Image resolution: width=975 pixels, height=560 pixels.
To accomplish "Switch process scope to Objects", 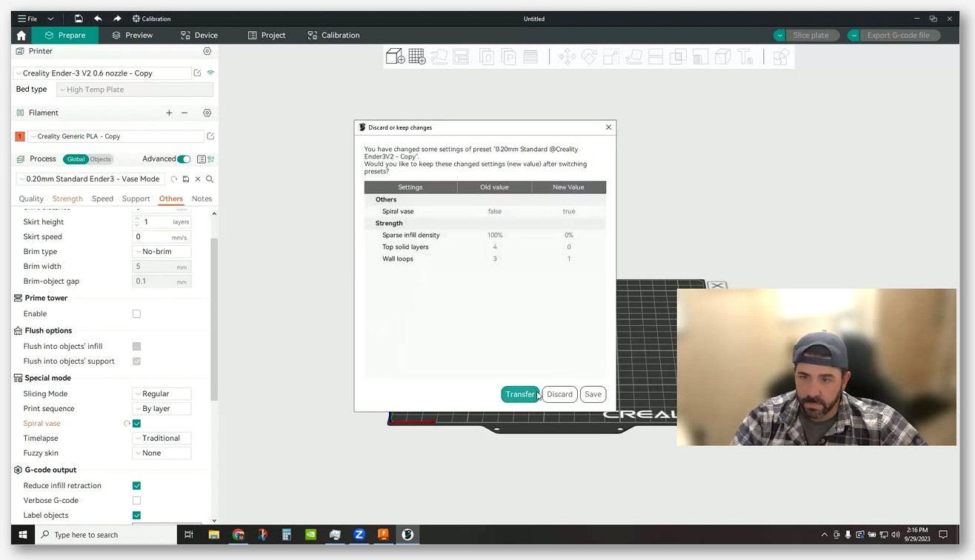I will coord(100,159).
